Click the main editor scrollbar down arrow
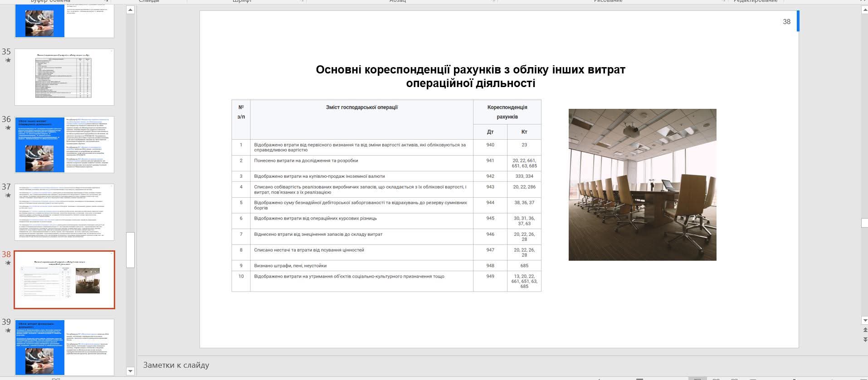Viewport: 868px width, 380px height. [x=864, y=321]
